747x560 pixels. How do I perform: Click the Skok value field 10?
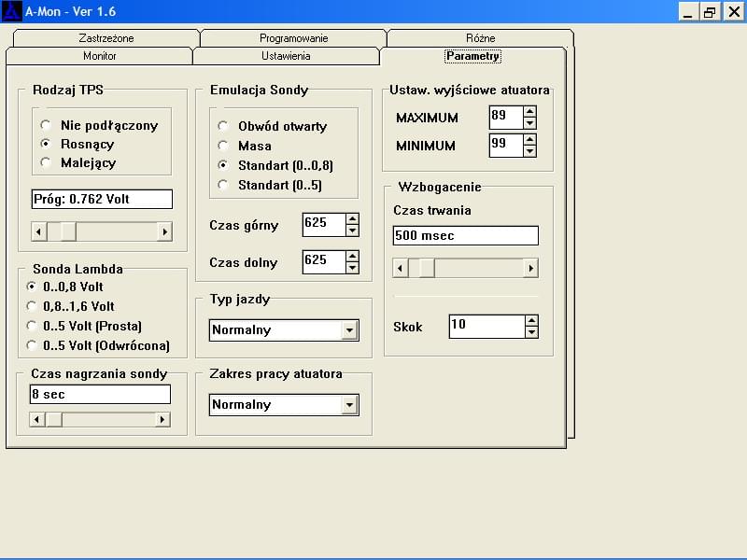[x=486, y=327]
